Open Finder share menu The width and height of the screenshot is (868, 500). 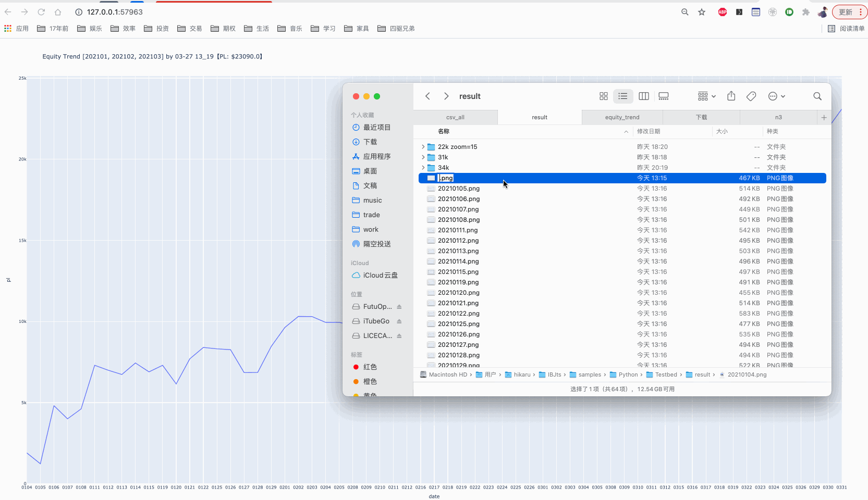point(731,96)
